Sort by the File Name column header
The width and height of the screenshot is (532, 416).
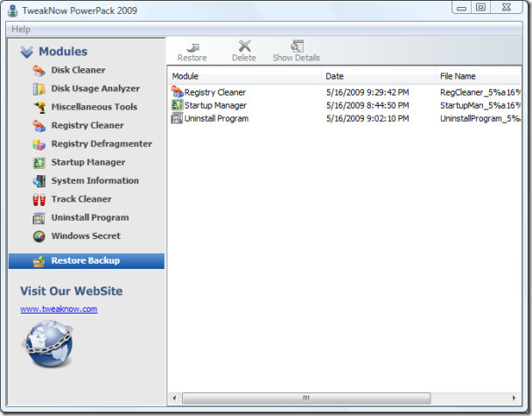pyautogui.click(x=479, y=76)
